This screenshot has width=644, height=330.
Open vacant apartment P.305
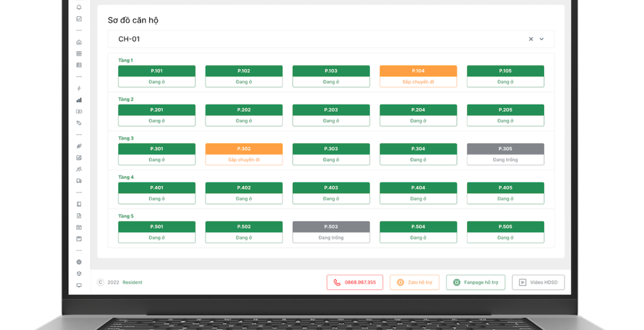pyautogui.click(x=505, y=154)
